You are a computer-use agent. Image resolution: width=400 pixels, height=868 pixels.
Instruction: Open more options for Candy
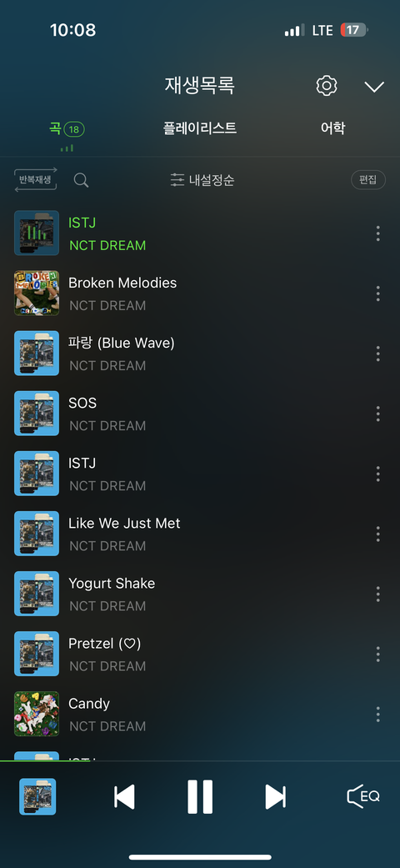click(x=377, y=714)
